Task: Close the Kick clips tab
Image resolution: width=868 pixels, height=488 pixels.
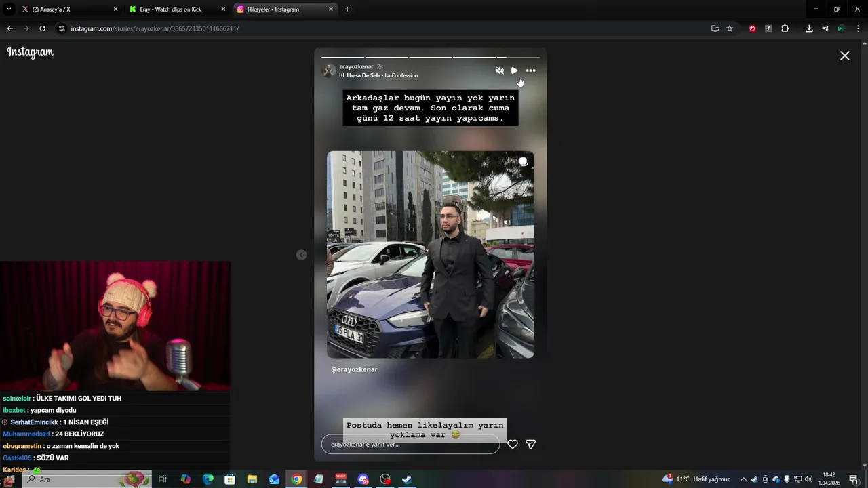Action: 223,9
